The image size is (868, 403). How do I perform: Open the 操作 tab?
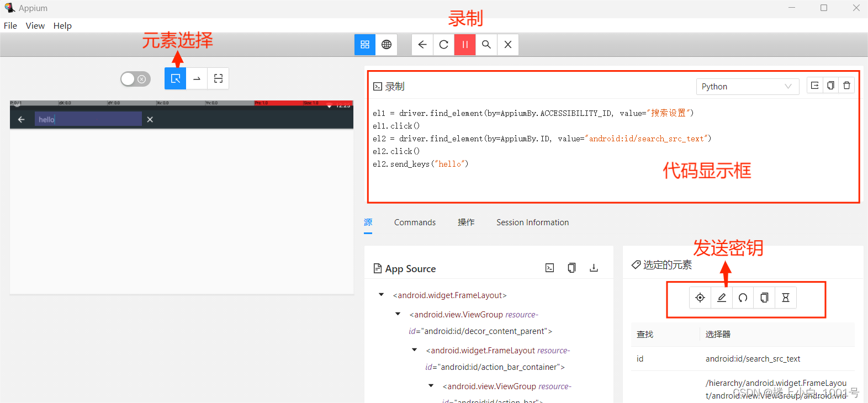[x=466, y=222]
